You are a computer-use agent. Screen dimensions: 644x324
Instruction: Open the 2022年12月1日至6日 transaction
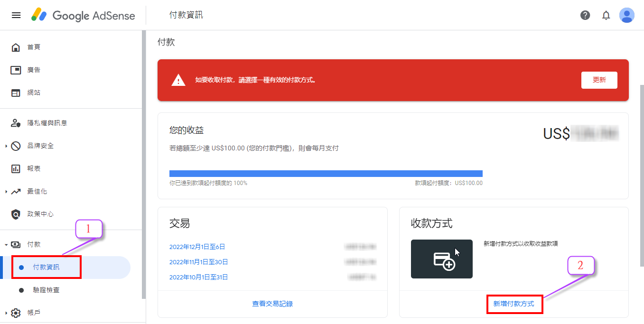tap(197, 247)
